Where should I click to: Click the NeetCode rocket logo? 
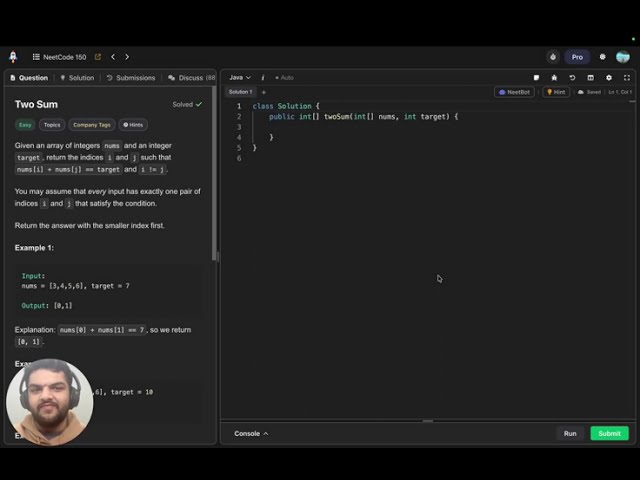[x=13, y=57]
